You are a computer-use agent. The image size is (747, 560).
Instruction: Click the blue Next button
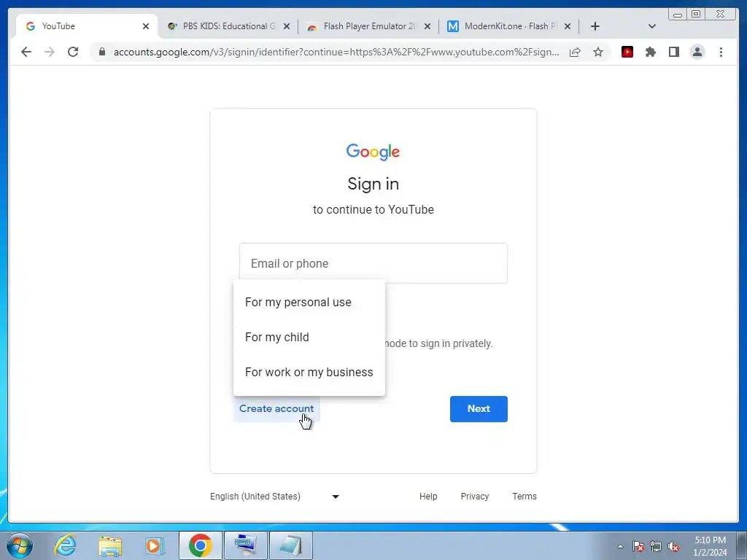[479, 408]
